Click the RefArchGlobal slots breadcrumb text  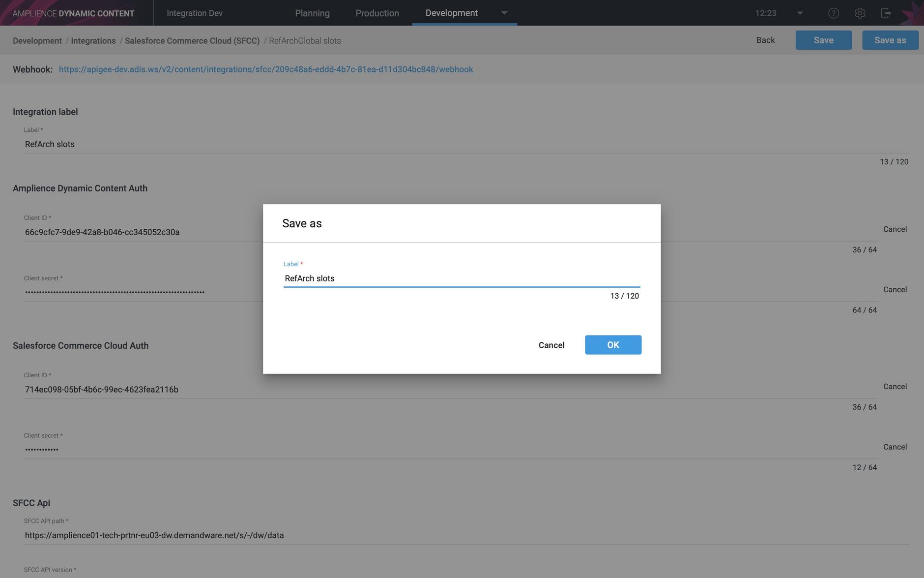305,41
